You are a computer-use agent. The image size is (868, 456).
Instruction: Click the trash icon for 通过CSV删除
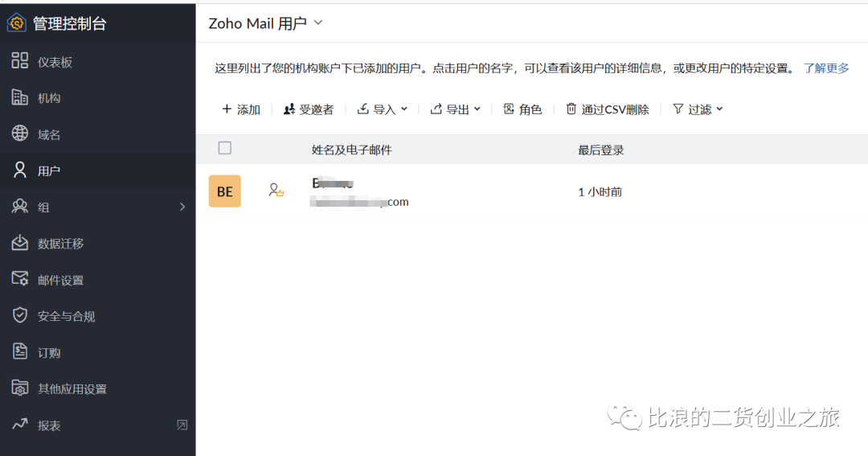[x=571, y=109]
